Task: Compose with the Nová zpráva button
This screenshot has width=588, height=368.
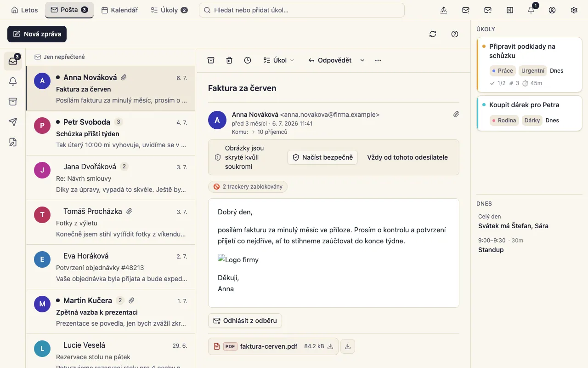Action: [x=37, y=34]
